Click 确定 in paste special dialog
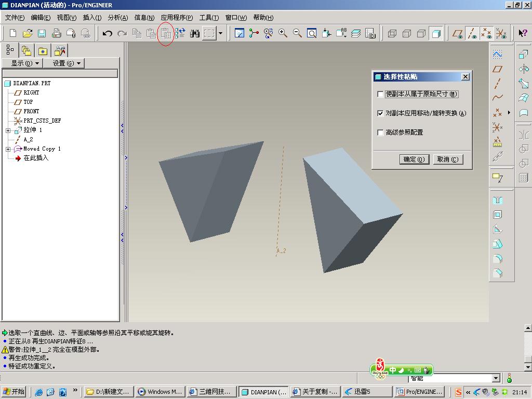The height and width of the screenshot is (399, 532). (414, 159)
